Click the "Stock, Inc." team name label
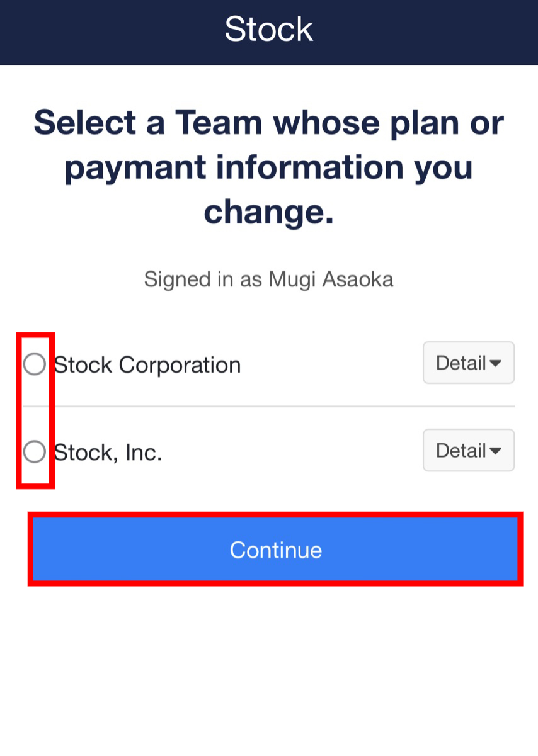This screenshot has width=538, height=756. [x=108, y=453]
